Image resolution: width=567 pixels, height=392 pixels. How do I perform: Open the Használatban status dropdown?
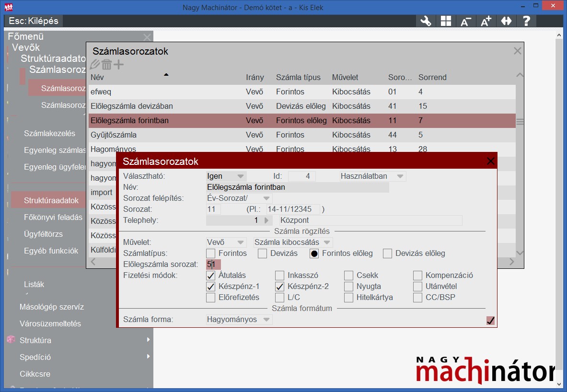(x=372, y=176)
